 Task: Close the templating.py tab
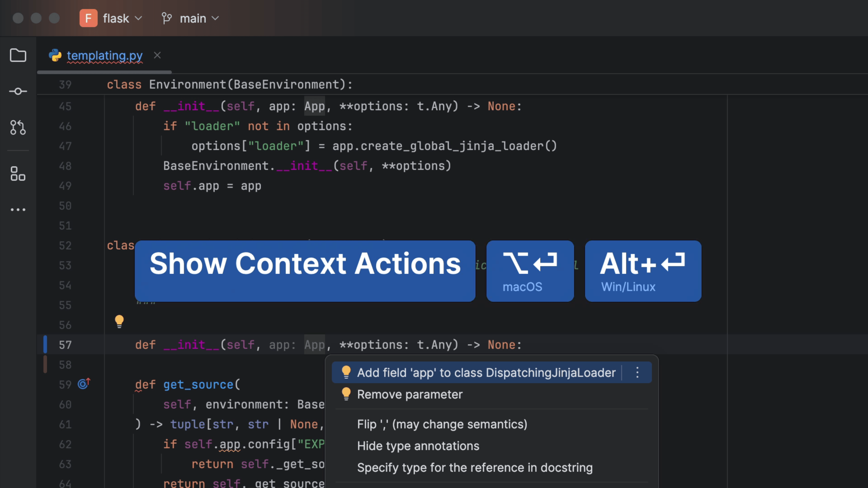pos(157,55)
